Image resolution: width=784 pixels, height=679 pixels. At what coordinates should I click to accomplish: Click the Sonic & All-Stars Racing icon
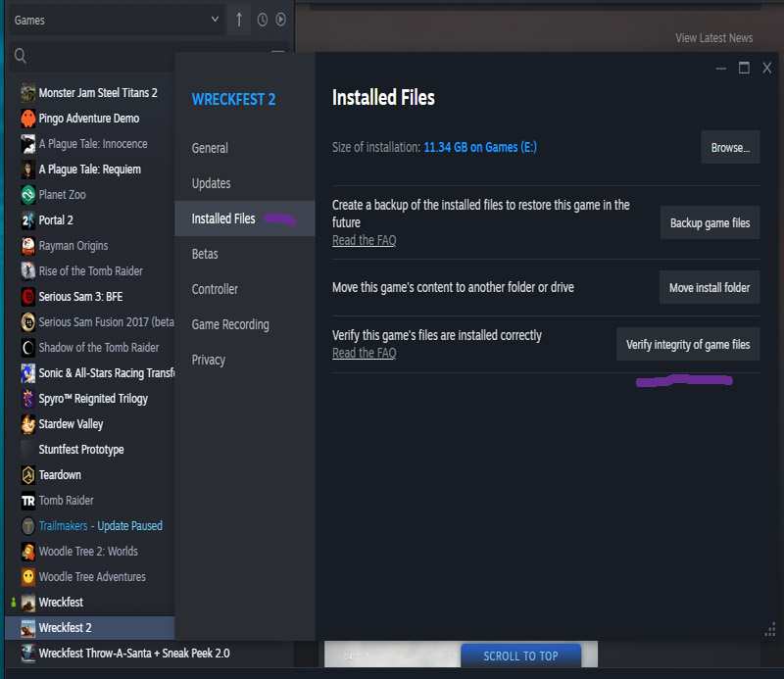coord(28,373)
